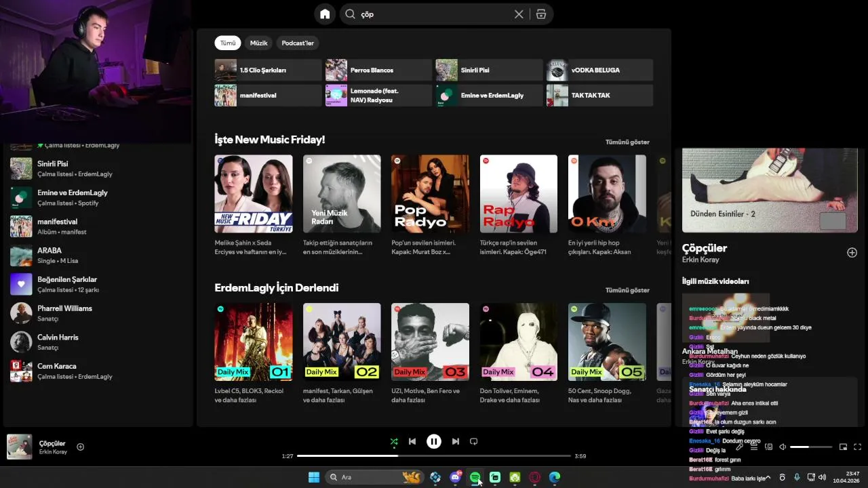Open Beğenilen Şarkılar liked songs

(x=98, y=284)
